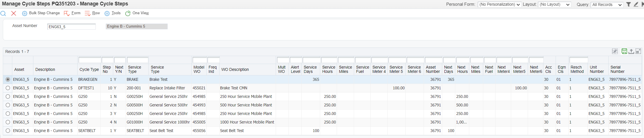Open the Form menu
Viewport: 644px width, 138px height.
click(x=72, y=13)
